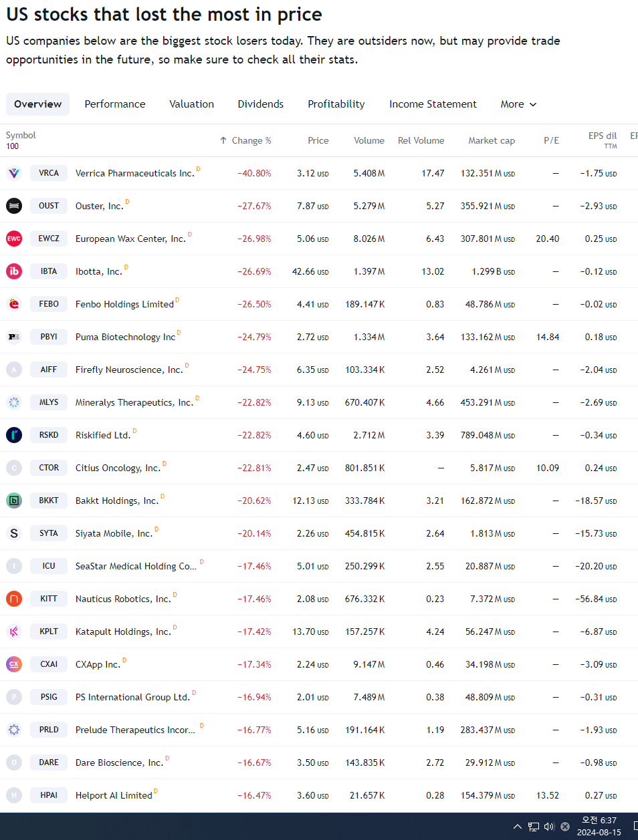Switch to the Performance tab
Viewport: 638px width, 840px height.
115,104
